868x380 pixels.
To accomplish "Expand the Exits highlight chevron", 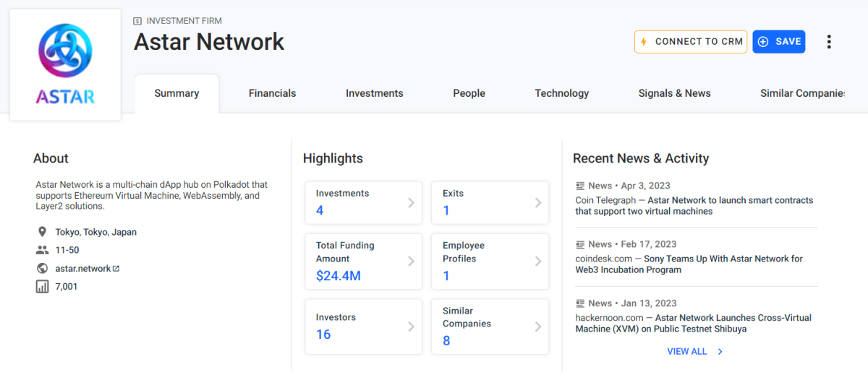I will point(538,202).
